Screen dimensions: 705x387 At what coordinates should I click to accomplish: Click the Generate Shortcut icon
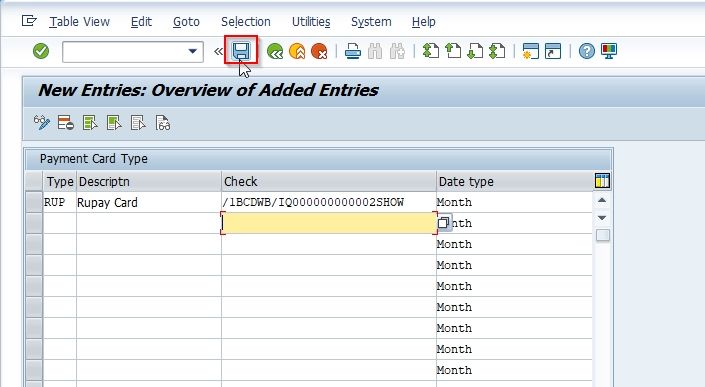(x=553, y=51)
